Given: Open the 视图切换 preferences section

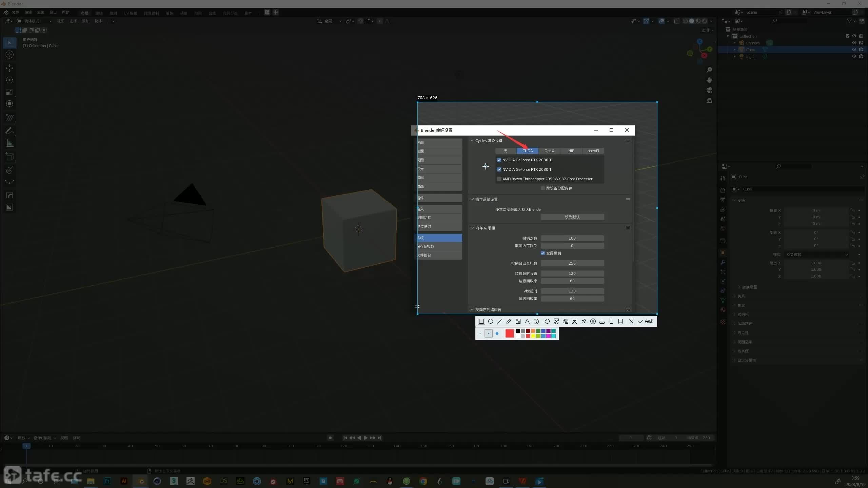Looking at the screenshot, I should [438, 218].
